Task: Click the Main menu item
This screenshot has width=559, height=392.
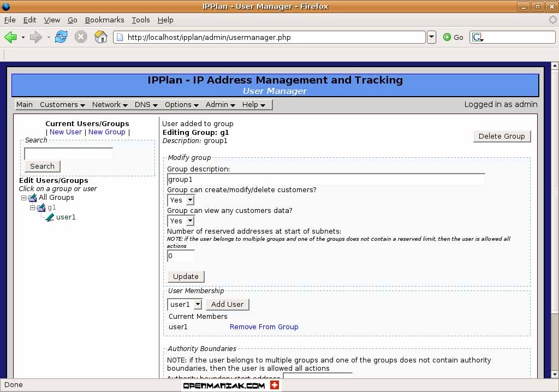Action: tap(24, 104)
